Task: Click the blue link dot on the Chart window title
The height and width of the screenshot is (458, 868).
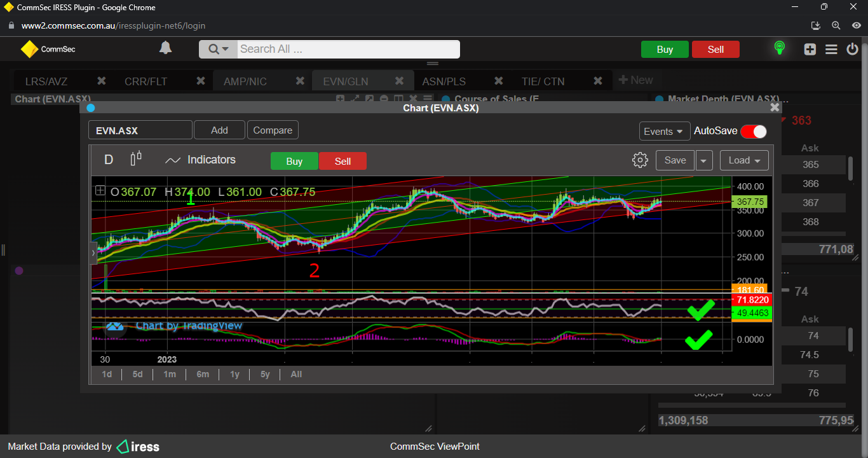Action: pos(90,108)
